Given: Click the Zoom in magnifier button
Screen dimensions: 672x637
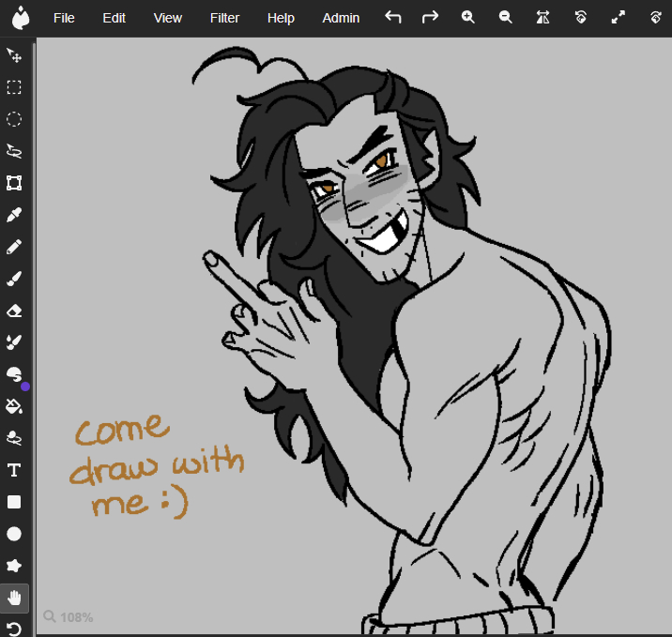Looking at the screenshot, I should 468,18.
